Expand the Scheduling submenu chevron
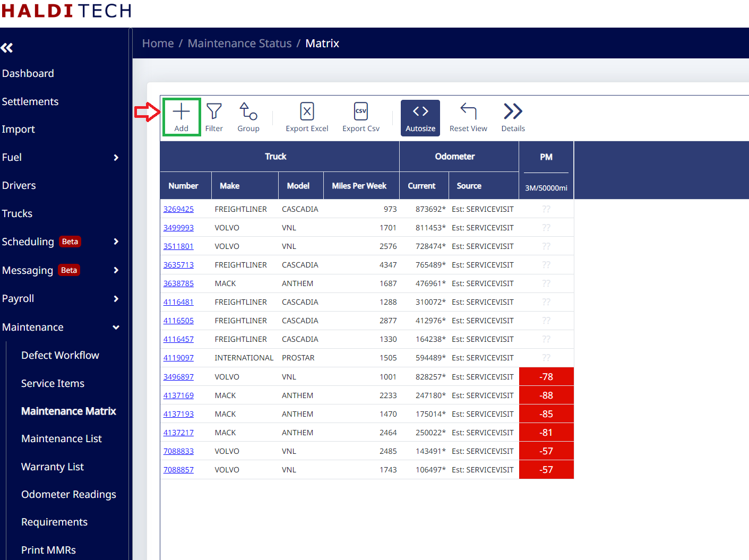The width and height of the screenshot is (749, 560). [116, 242]
